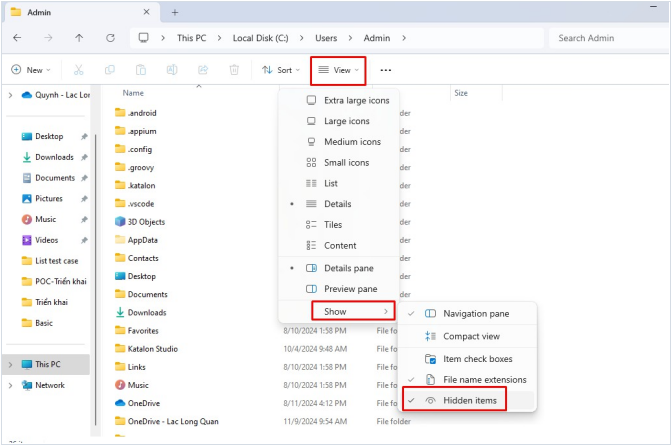
Task: Expand the This PC tree node
Action: coord(11,364)
